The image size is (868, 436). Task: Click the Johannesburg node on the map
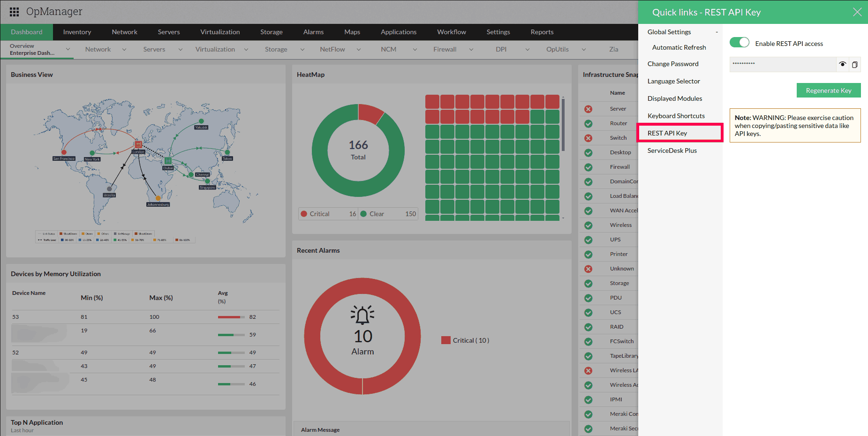(x=158, y=198)
